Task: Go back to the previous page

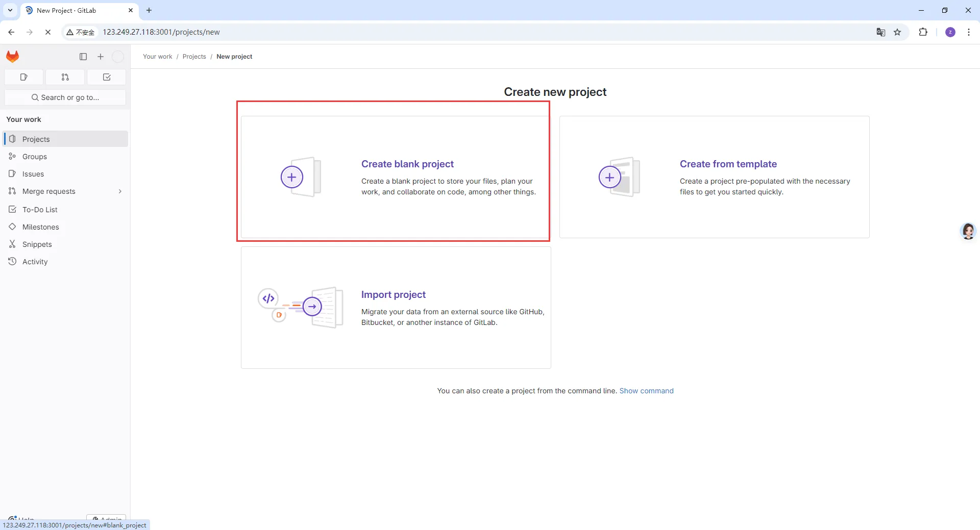Action: coord(11,32)
